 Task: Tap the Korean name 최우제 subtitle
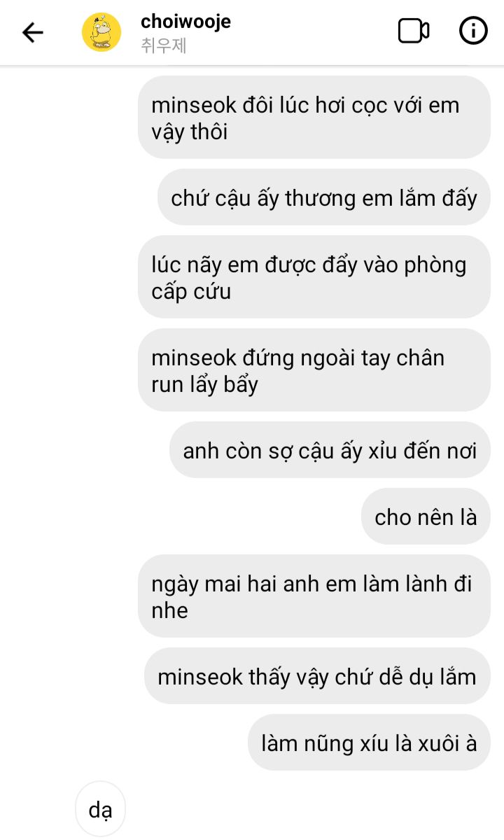click(164, 46)
